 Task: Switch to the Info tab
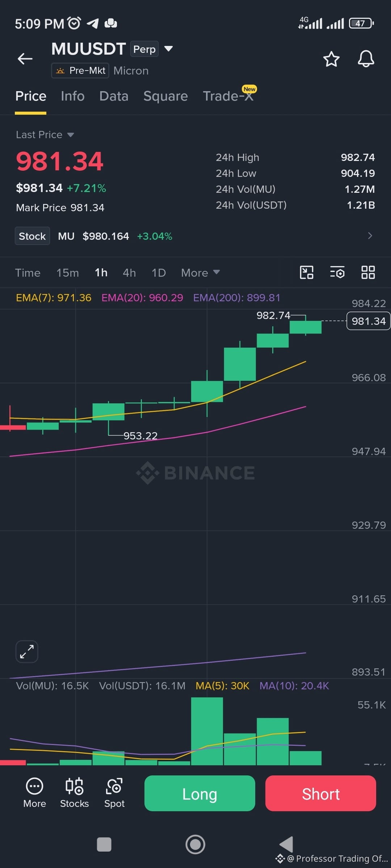tap(73, 96)
